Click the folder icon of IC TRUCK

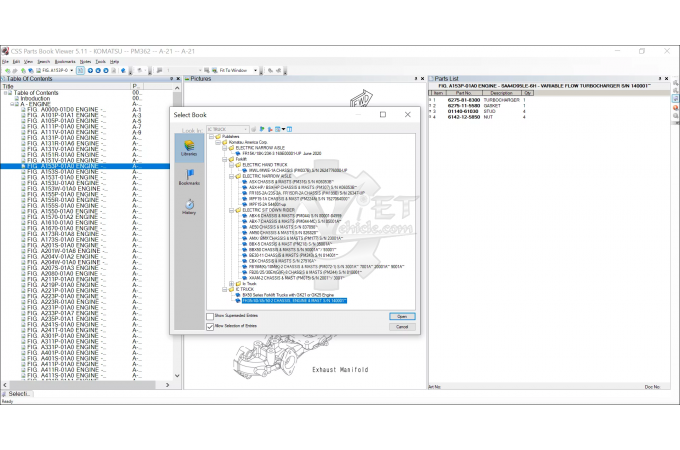pos(231,289)
